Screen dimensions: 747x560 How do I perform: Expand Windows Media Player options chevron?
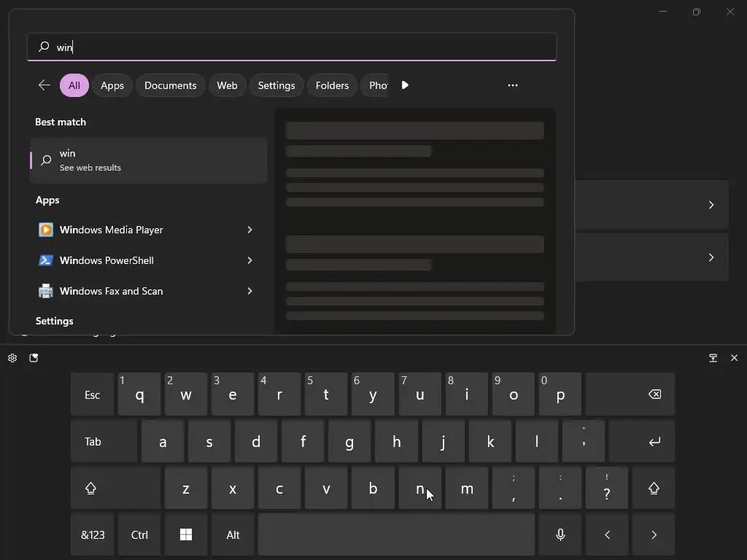click(x=249, y=230)
